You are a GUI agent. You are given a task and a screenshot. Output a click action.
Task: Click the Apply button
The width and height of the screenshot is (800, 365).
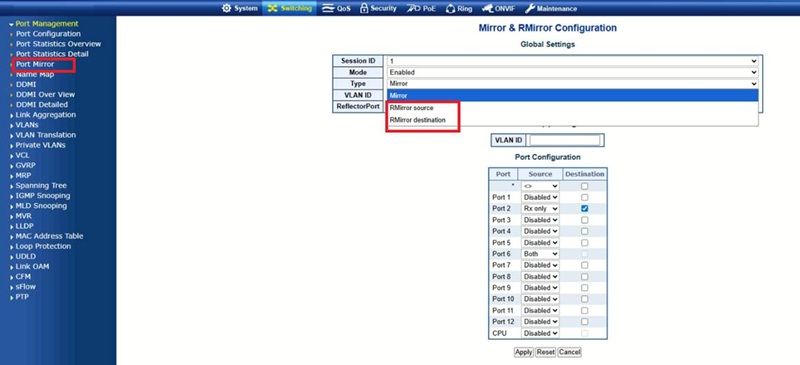[x=523, y=352]
